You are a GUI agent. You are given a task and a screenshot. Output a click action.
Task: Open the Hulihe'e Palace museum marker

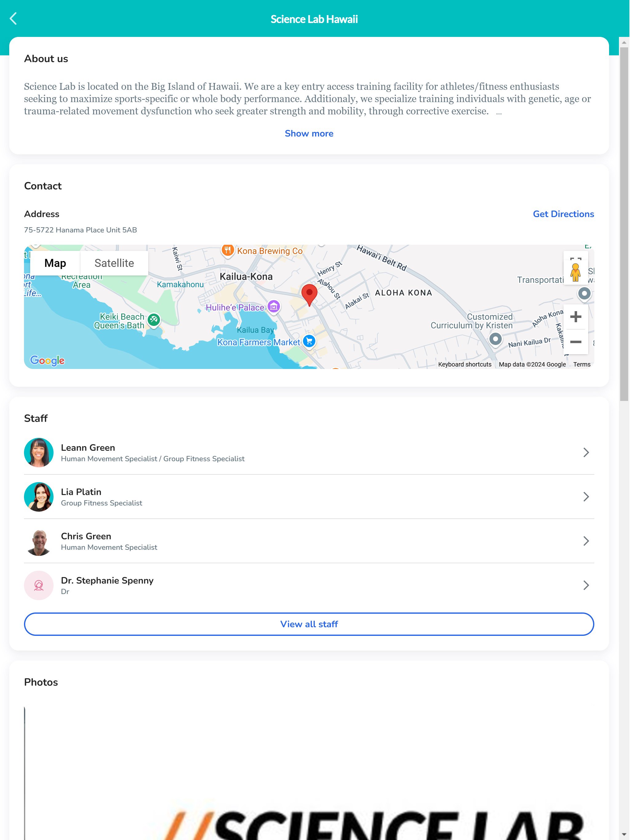click(x=273, y=307)
